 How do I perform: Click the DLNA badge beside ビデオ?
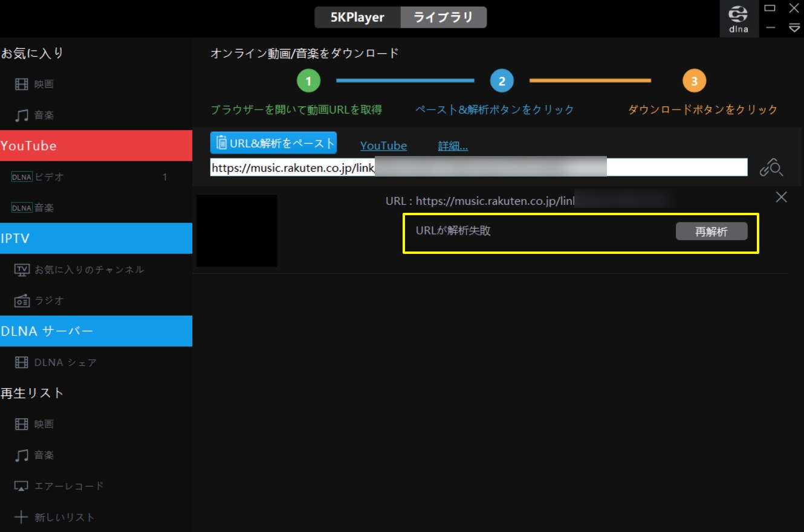[x=22, y=177]
